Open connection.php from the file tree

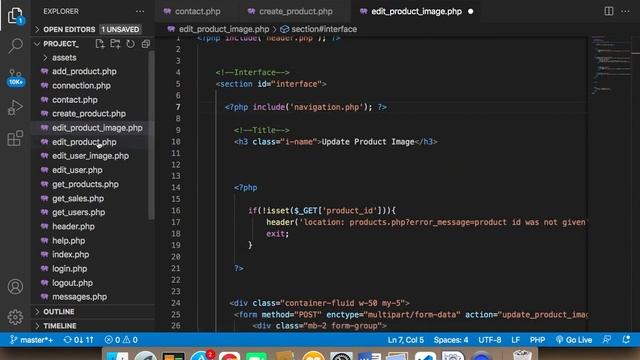tap(81, 86)
